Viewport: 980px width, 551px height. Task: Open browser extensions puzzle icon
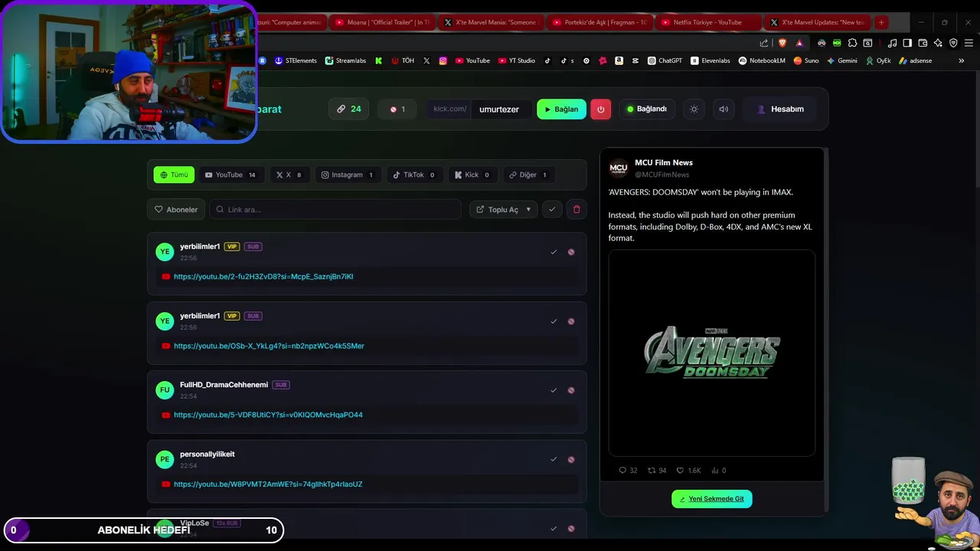point(852,43)
